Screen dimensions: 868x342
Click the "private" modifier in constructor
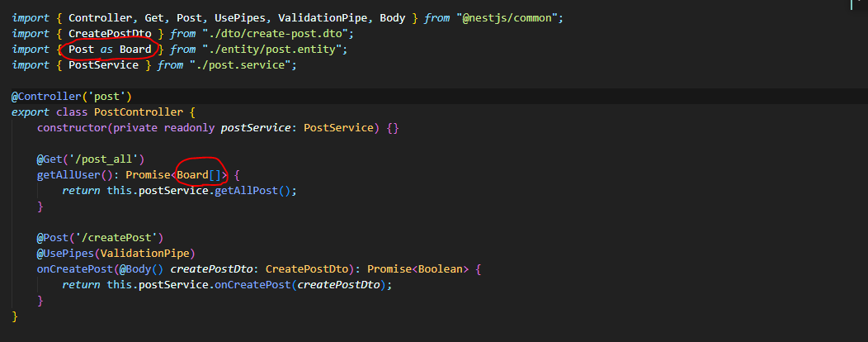(135, 128)
